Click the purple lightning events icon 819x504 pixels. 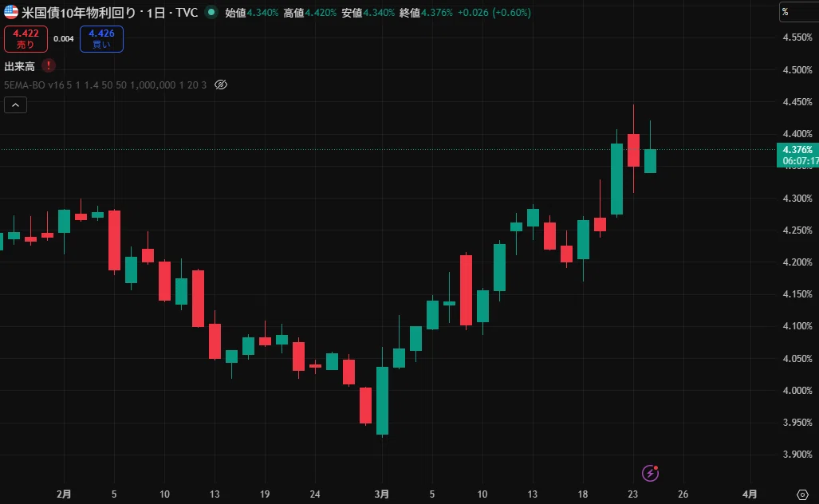tap(650, 473)
